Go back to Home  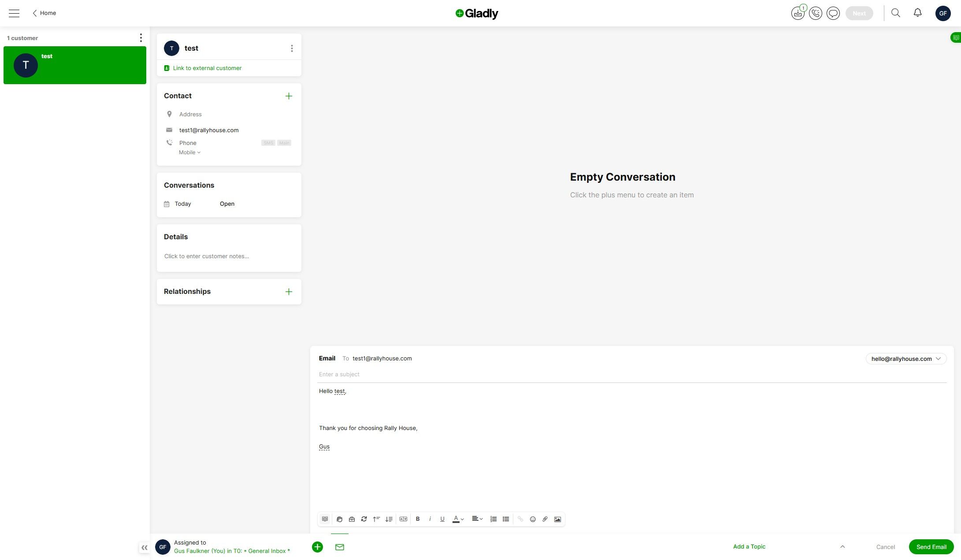(44, 13)
